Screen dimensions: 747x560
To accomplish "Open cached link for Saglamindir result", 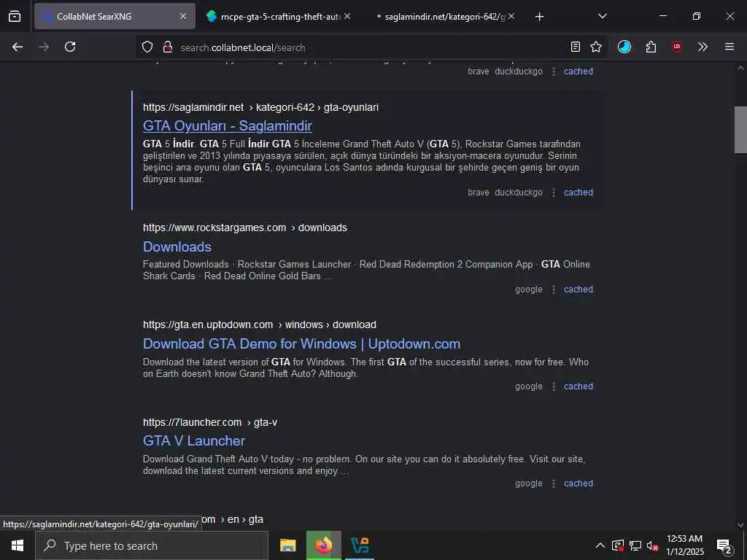I will [578, 192].
